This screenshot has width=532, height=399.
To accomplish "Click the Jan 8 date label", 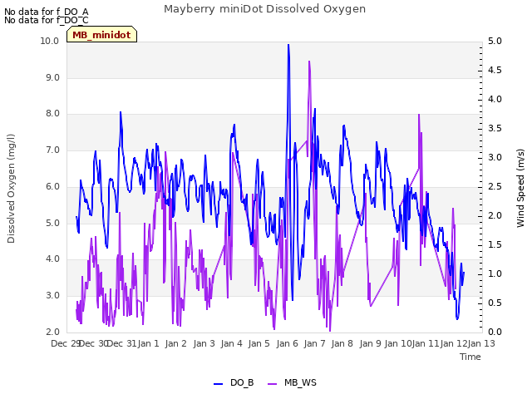I will [x=342, y=343].
